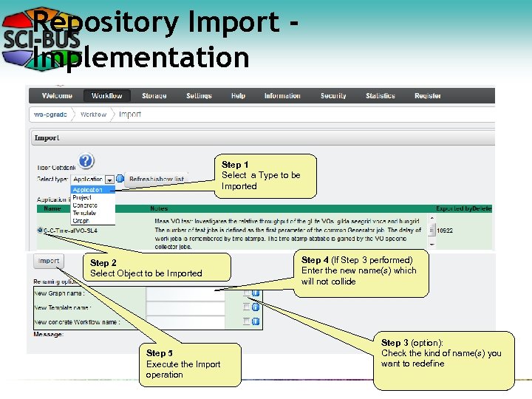This screenshot has height=399, width=532.
Task: Enable checkbox for New Graph name
Action: pyautogui.click(x=246, y=293)
